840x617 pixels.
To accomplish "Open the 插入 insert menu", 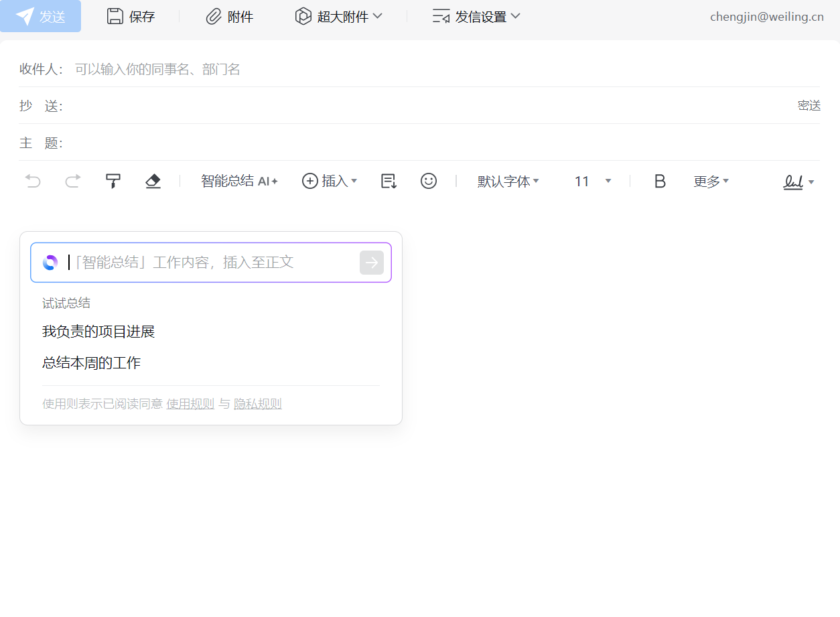I will point(330,182).
